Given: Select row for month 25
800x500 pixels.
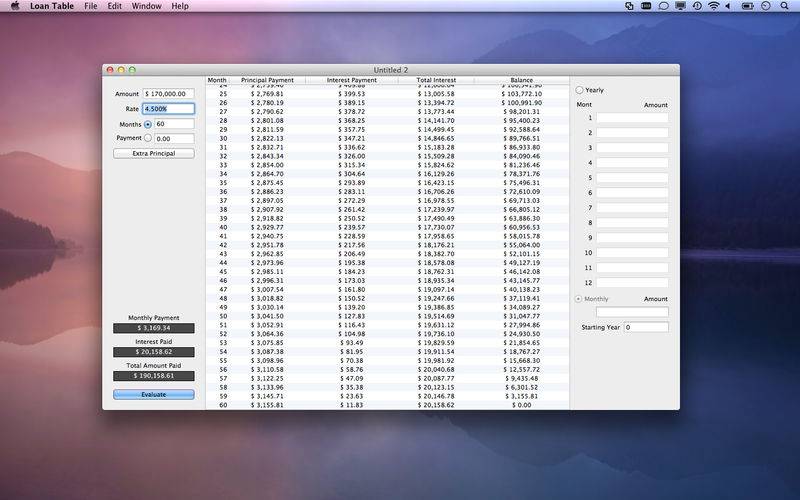Looking at the screenshot, I should pos(387,94).
